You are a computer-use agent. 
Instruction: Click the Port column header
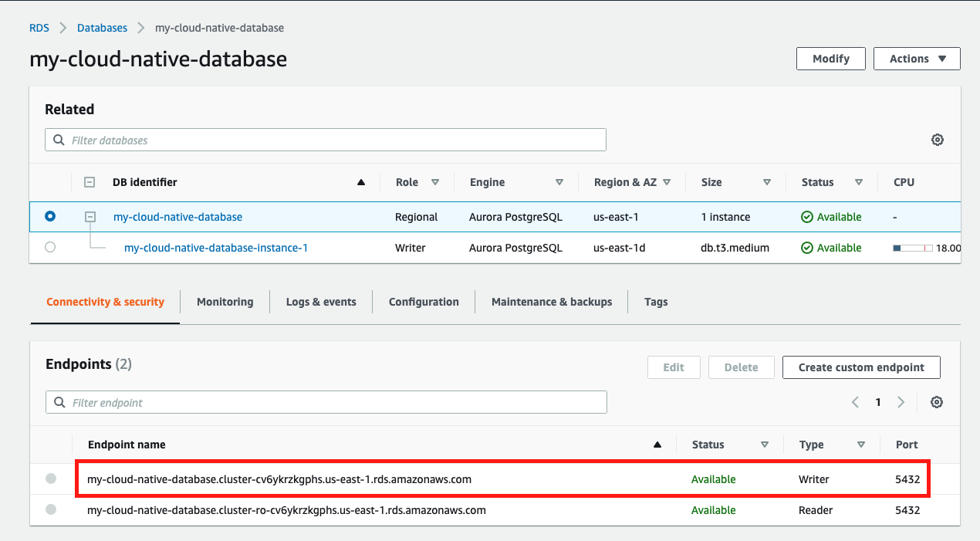point(907,445)
